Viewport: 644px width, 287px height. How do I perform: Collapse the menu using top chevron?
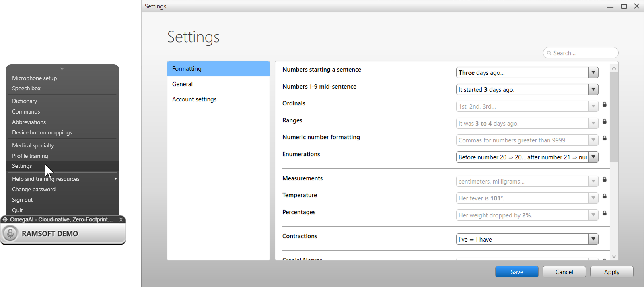click(x=62, y=68)
